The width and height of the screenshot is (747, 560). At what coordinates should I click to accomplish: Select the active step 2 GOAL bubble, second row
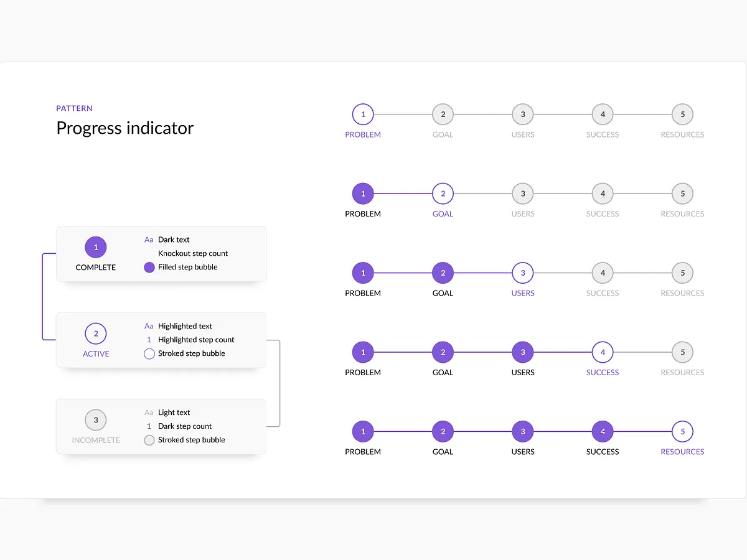tap(443, 193)
